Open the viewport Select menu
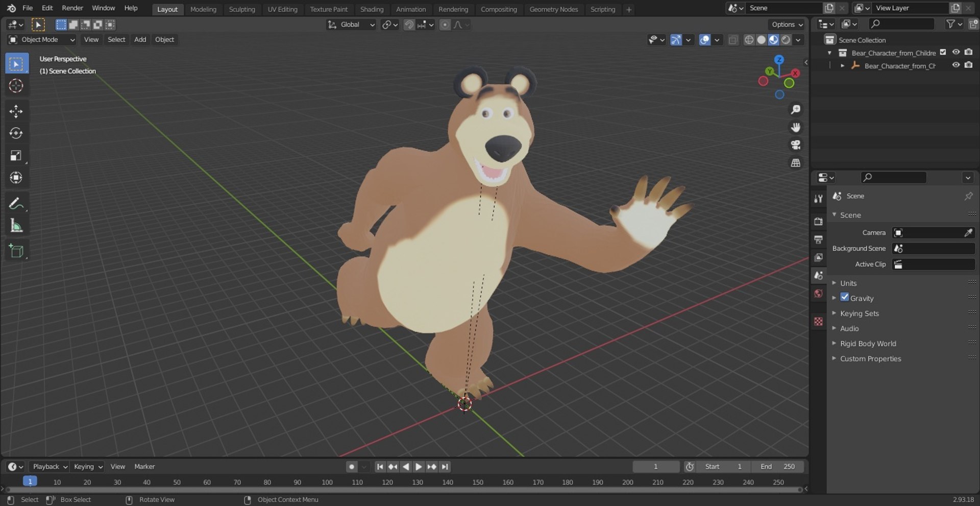The width and height of the screenshot is (980, 506). point(116,40)
